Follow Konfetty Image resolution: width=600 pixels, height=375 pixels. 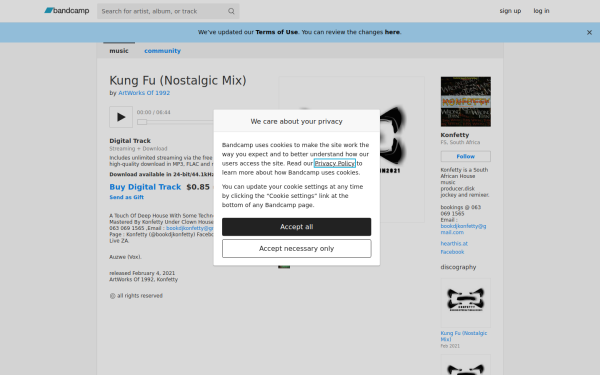tap(465, 156)
